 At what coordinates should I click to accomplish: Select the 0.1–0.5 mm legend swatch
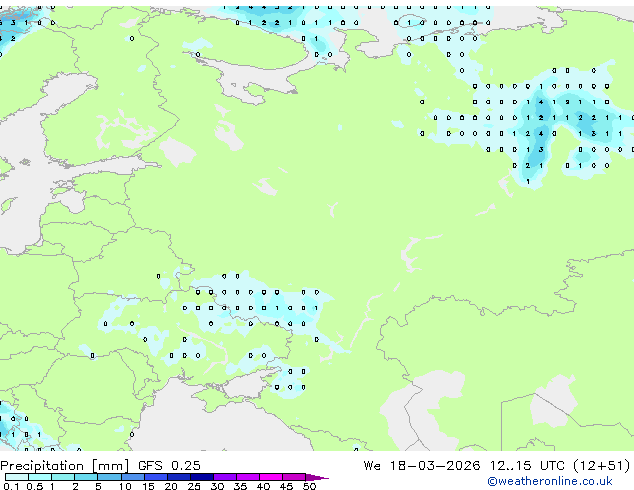pyautogui.click(x=17, y=477)
